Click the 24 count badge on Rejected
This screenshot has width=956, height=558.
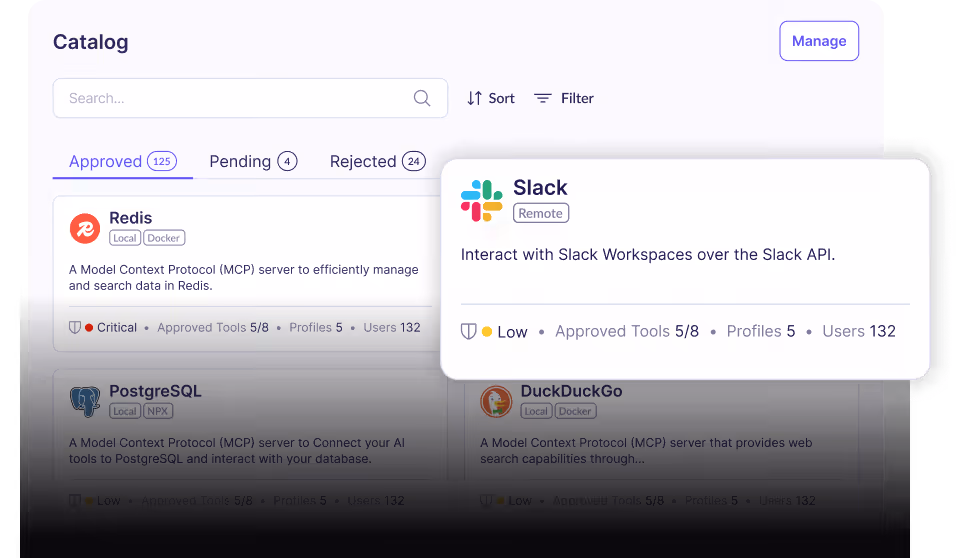[414, 162]
